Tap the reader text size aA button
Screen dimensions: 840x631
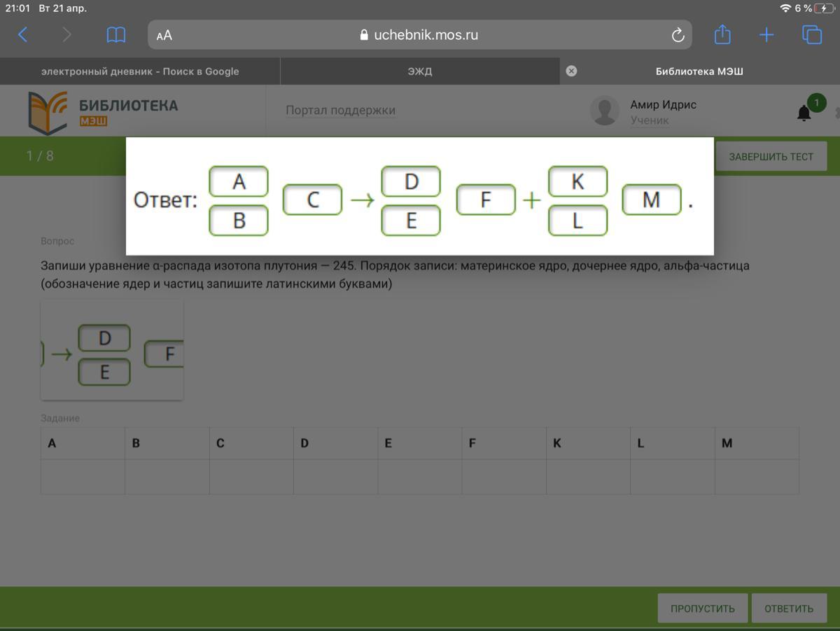pos(164,36)
